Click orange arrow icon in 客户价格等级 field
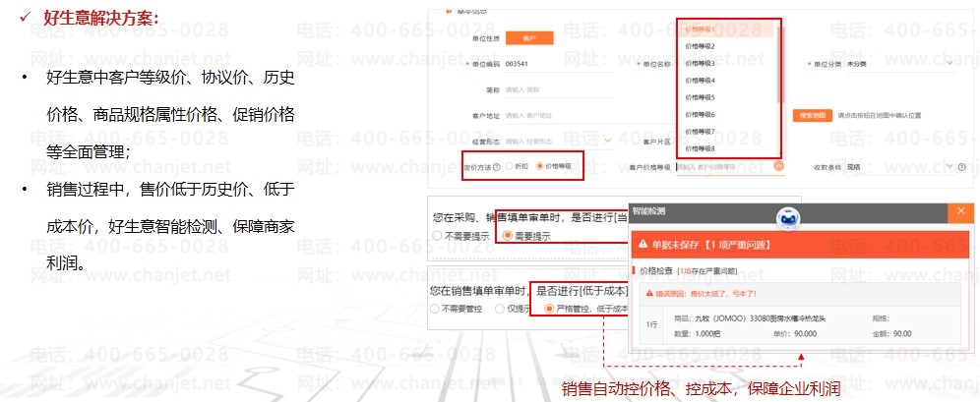980x402 pixels. tap(778, 166)
